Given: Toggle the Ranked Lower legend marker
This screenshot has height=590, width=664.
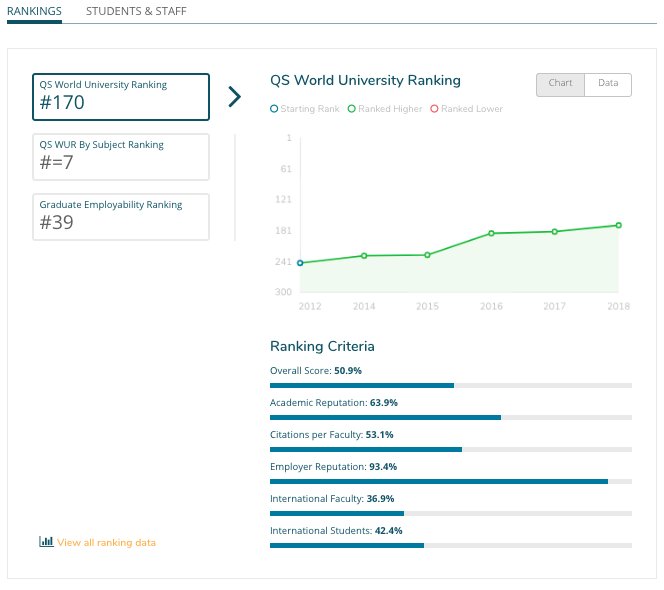Looking at the screenshot, I should [434, 109].
